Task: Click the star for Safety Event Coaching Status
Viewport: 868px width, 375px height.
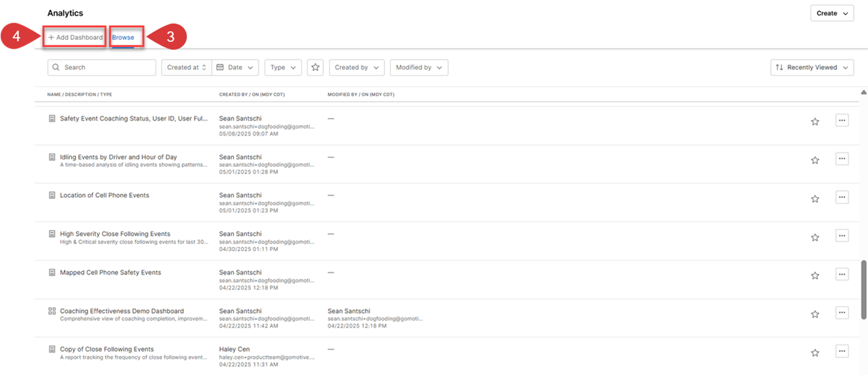Action: pos(815,121)
